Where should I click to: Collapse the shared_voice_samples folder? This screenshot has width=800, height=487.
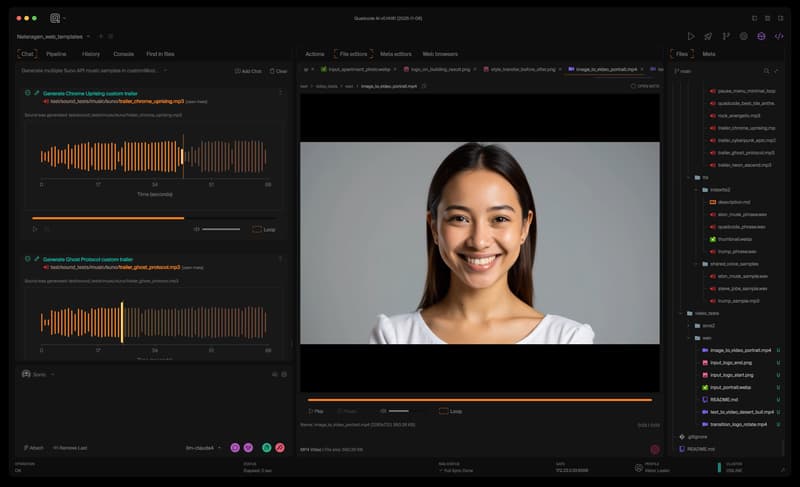pos(696,264)
